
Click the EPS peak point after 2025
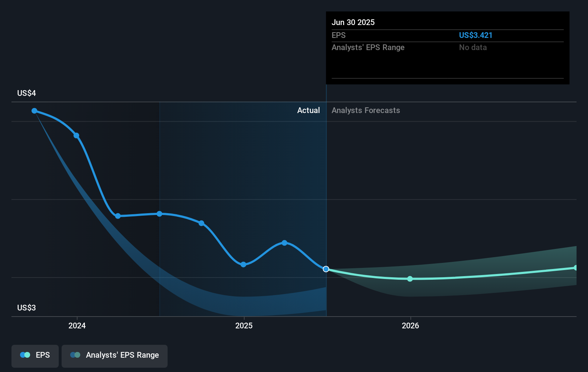coord(284,243)
